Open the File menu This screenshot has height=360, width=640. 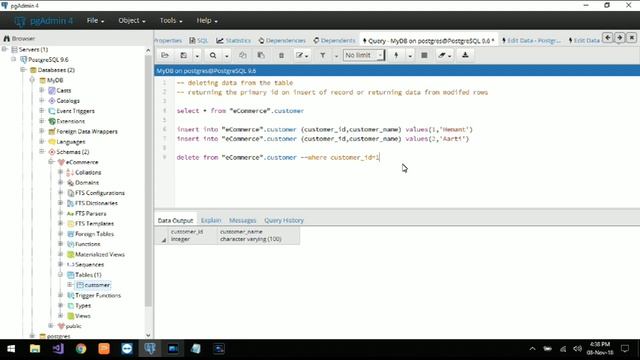[x=95, y=20]
